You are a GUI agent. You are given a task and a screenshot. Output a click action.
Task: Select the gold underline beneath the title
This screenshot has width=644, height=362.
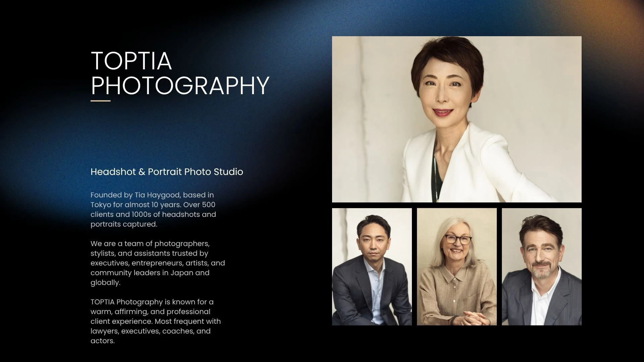[100, 101]
